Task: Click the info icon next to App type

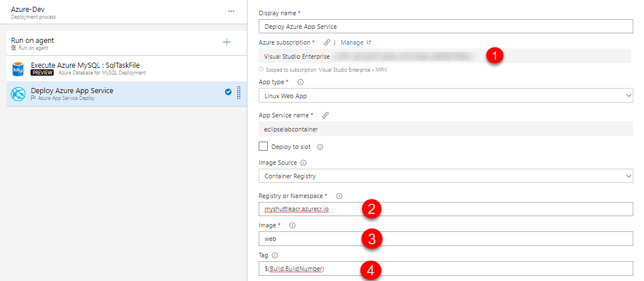Action: pos(300,82)
